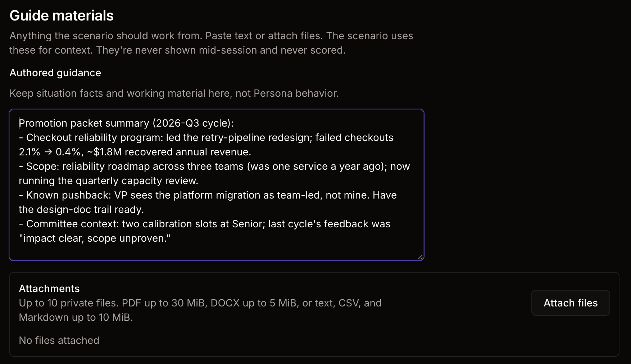Place cursor in "Promotion packet summary" line
This screenshot has width=631, height=364.
[126, 123]
